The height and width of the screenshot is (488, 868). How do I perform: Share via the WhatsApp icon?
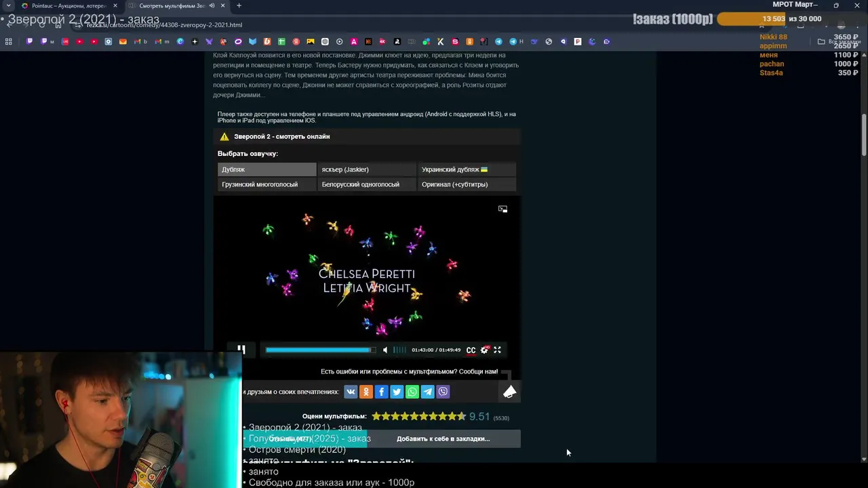(412, 392)
